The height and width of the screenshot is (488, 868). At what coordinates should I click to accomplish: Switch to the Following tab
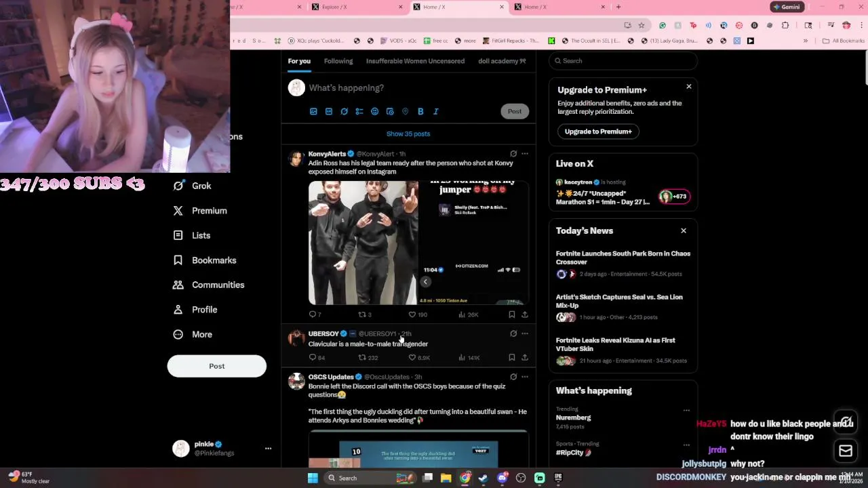pyautogui.click(x=338, y=61)
